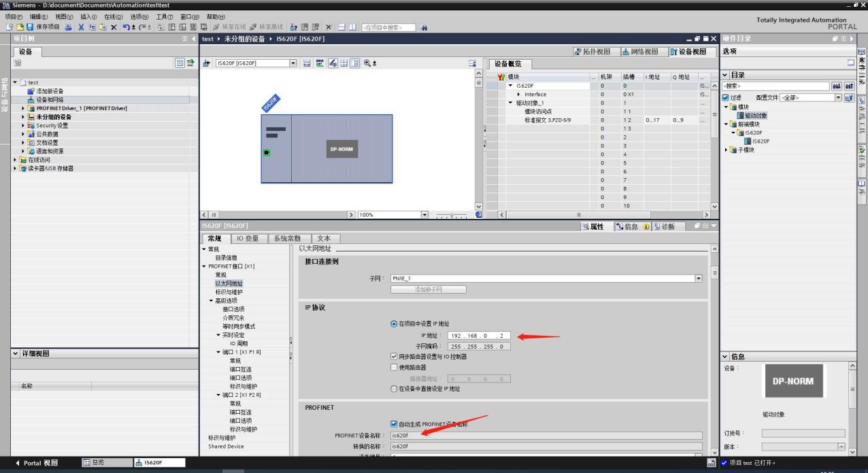Click the 转至离线 go offline button

(x=266, y=27)
